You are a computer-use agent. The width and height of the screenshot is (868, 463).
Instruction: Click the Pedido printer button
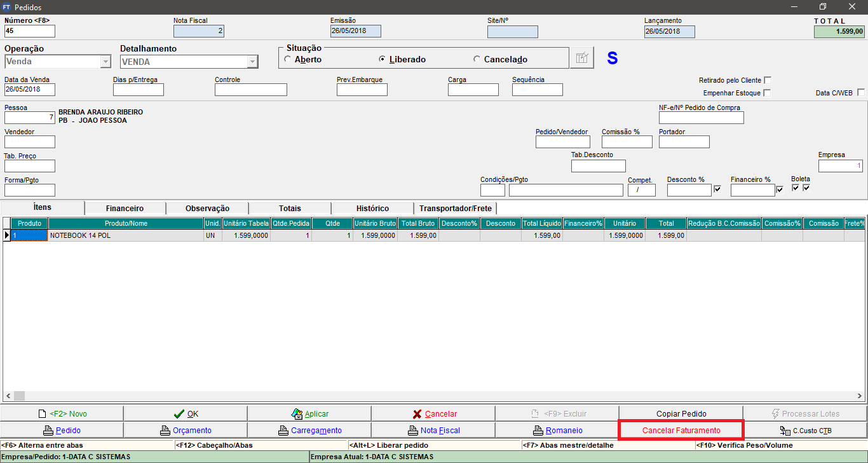click(x=62, y=431)
